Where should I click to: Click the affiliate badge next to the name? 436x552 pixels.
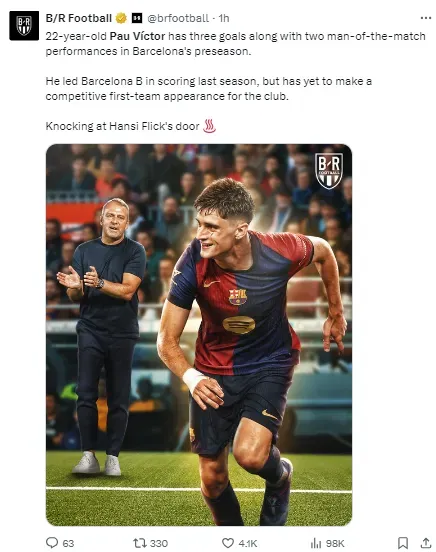[x=137, y=18]
